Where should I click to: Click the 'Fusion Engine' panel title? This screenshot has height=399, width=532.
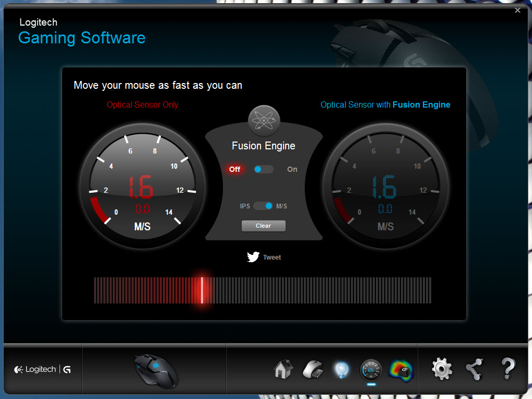point(264,146)
